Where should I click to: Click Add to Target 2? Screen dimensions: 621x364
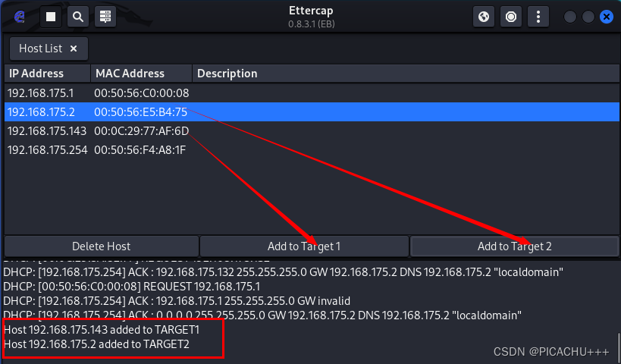[514, 246]
